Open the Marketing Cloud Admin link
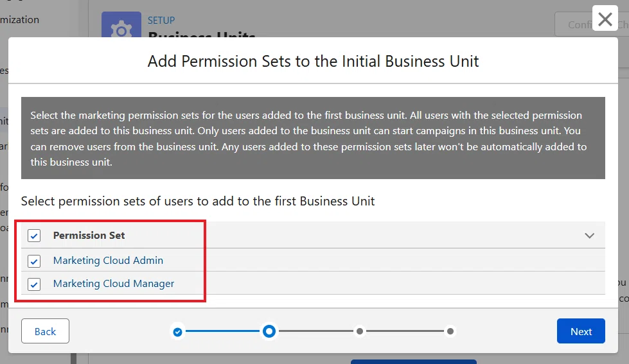This screenshot has height=364, width=629. pyautogui.click(x=108, y=260)
